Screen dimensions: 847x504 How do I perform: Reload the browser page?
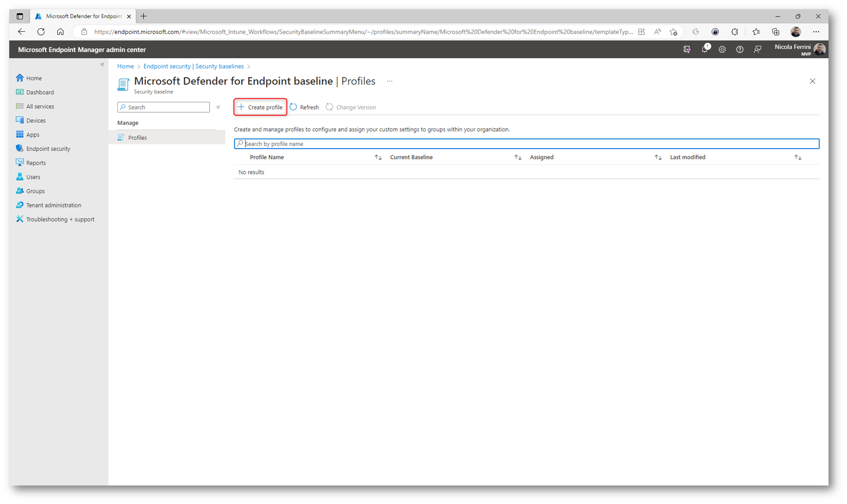point(41,32)
